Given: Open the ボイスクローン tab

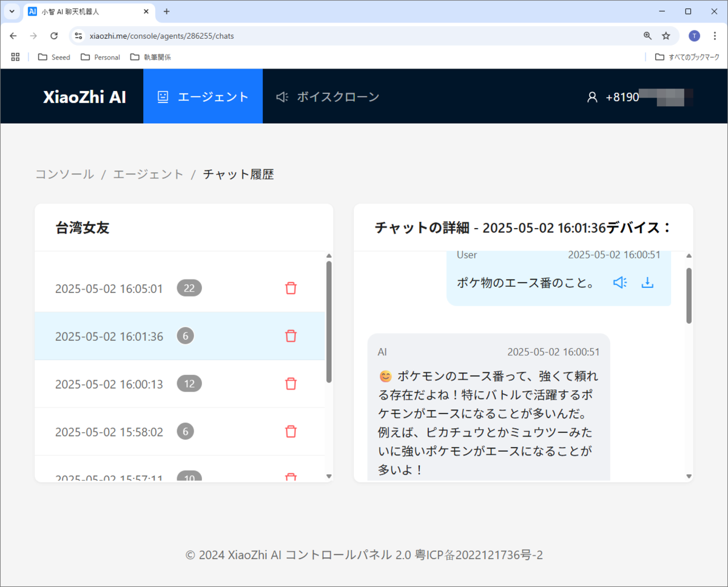Looking at the screenshot, I should pyautogui.click(x=328, y=96).
